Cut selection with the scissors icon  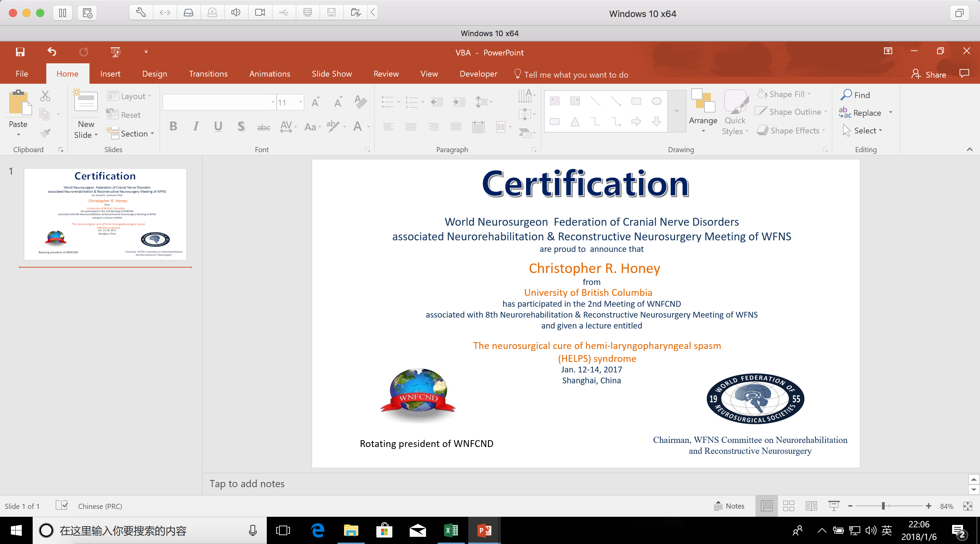point(45,96)
